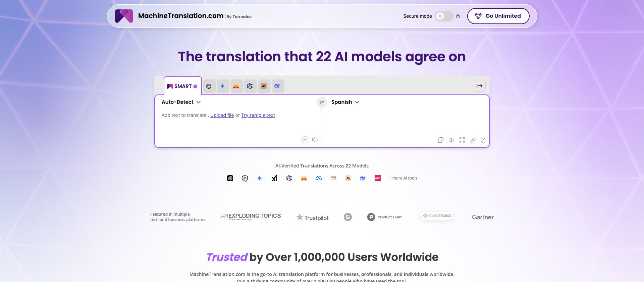Select the SMART translation tab
The width and height of the screenshot is (644, 282).
182,86
